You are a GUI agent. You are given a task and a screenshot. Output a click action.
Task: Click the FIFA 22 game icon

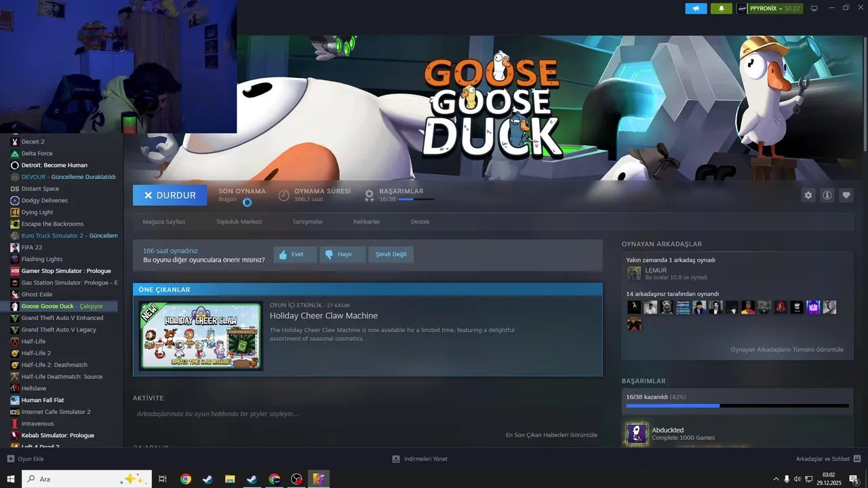point(15,247)
